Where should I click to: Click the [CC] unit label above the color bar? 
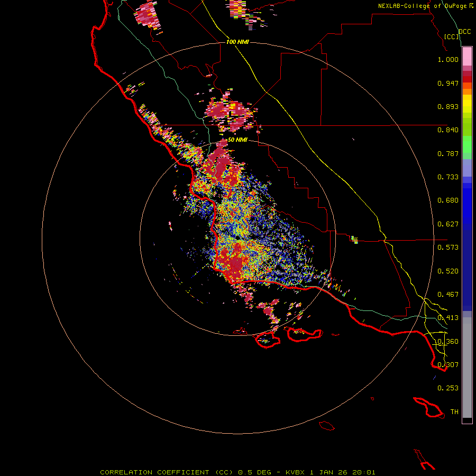452,36
